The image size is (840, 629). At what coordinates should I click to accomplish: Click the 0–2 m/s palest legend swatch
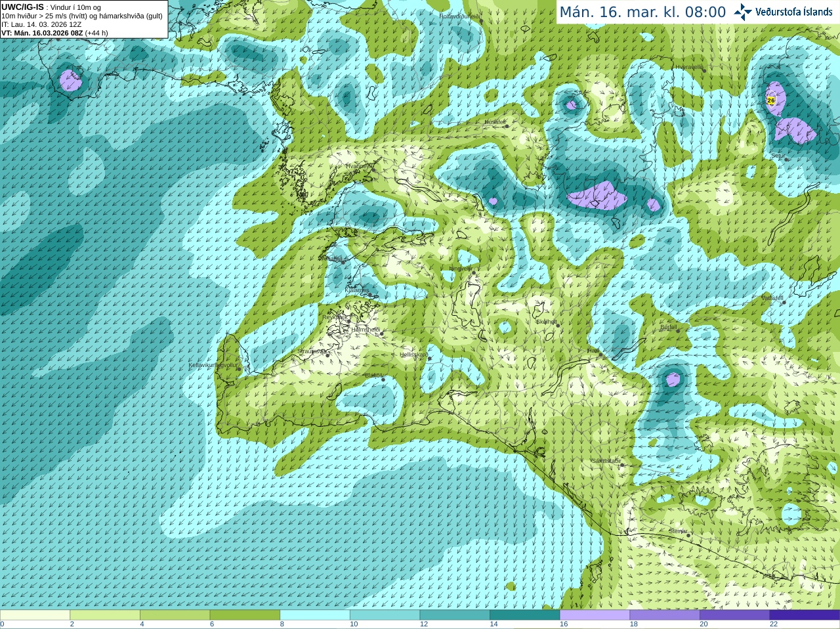[35, 615]
